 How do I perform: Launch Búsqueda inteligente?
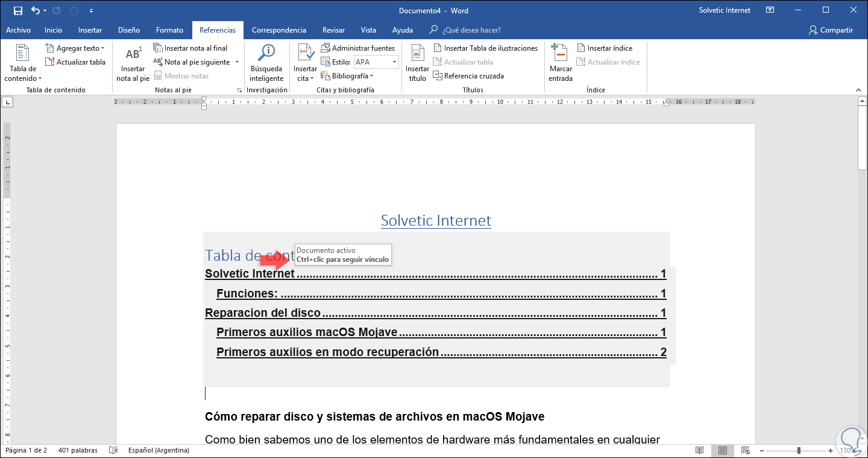[266, 64]
